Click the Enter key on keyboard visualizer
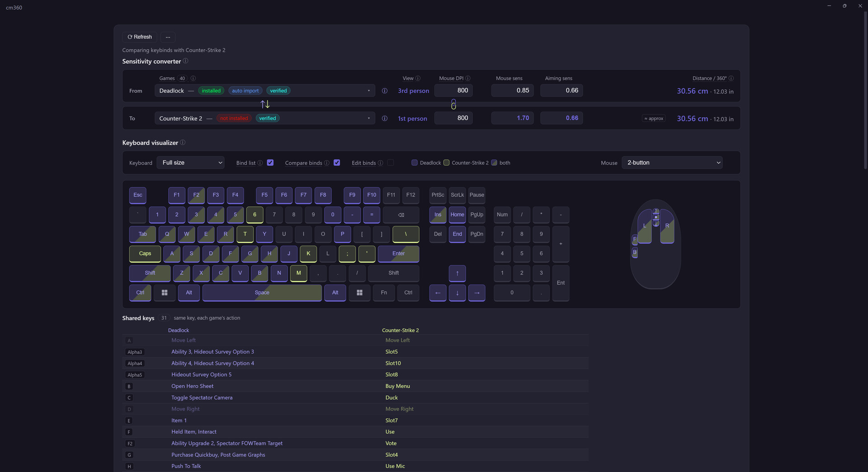Image resolution: width=868 pixels, height=472 pixels. click(x=398, y=254)
